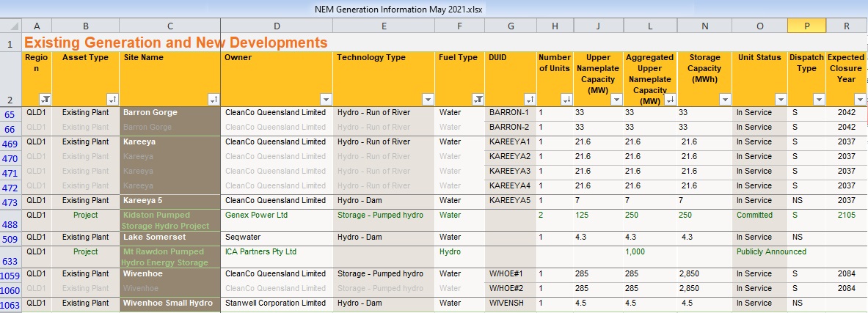Select column A header
Screen dimensions: 868x313
(37, 26)
